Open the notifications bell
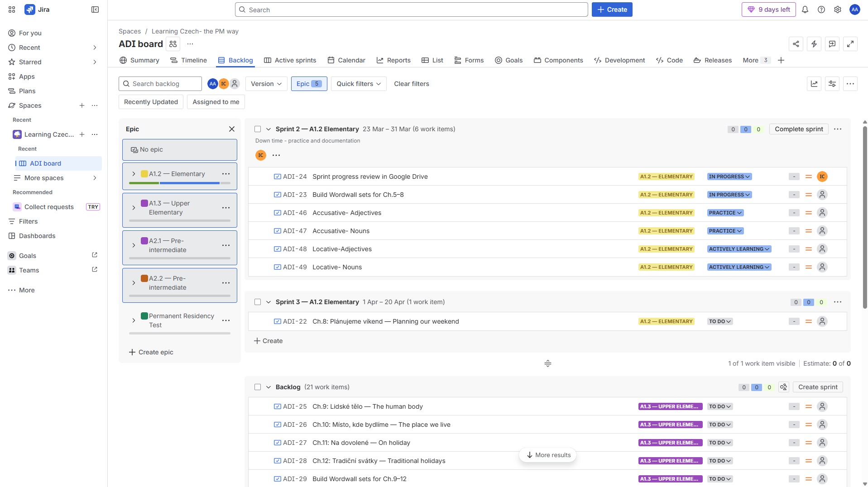This screenshot has width=868, height=487. click(x=805, y=10)
